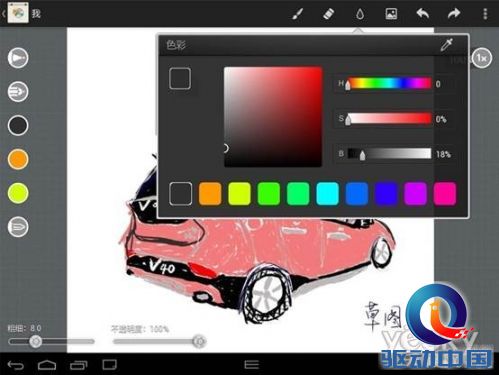The width and height of the screenshot is (499, 375).
Task: Choose the first brush tip in left sidebar
Action: tap(18, 58)
